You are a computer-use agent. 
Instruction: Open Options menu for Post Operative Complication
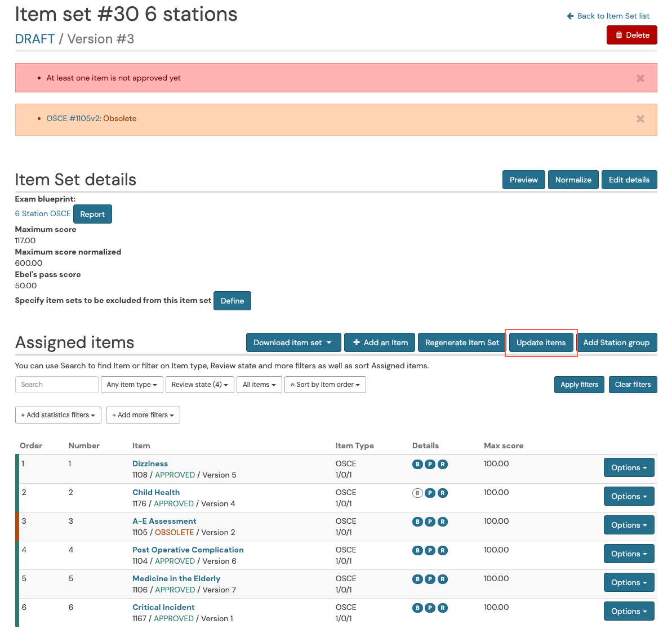pos(629,554)
